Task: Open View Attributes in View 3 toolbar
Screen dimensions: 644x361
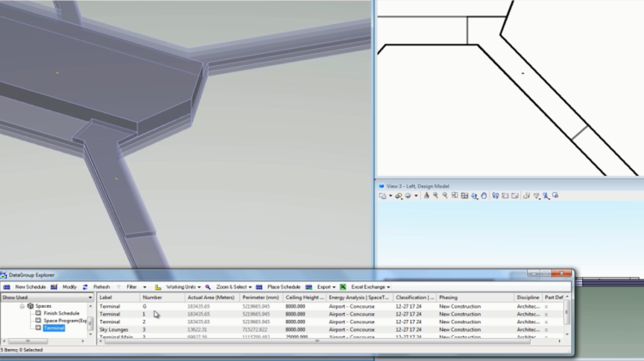Action: (x=383, y=196)
